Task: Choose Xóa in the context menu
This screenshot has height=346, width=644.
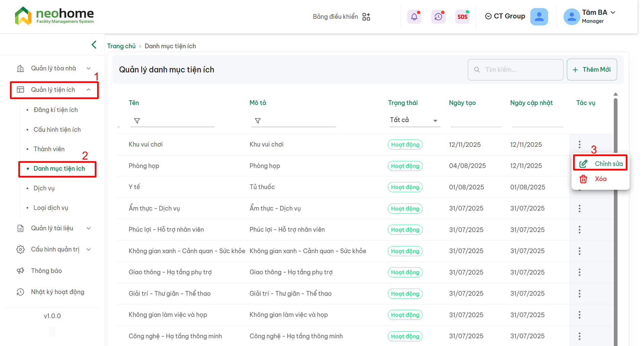Action: (x=600, y=179)
